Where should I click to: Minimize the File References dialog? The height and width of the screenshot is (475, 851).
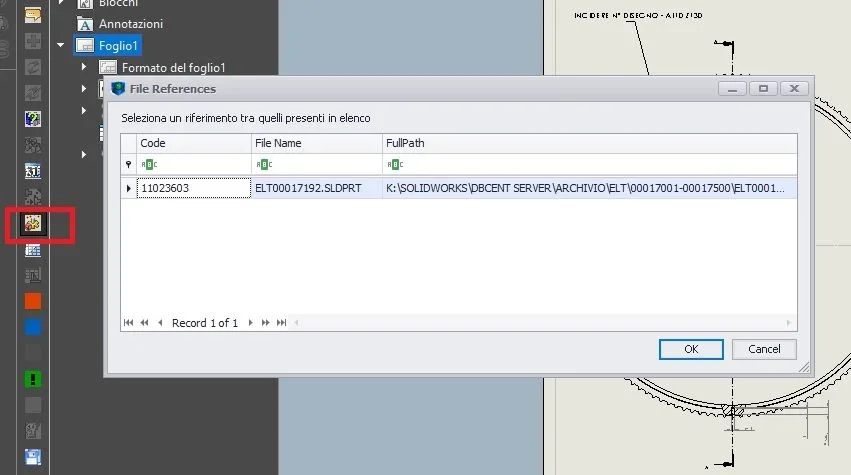[732, 88]
